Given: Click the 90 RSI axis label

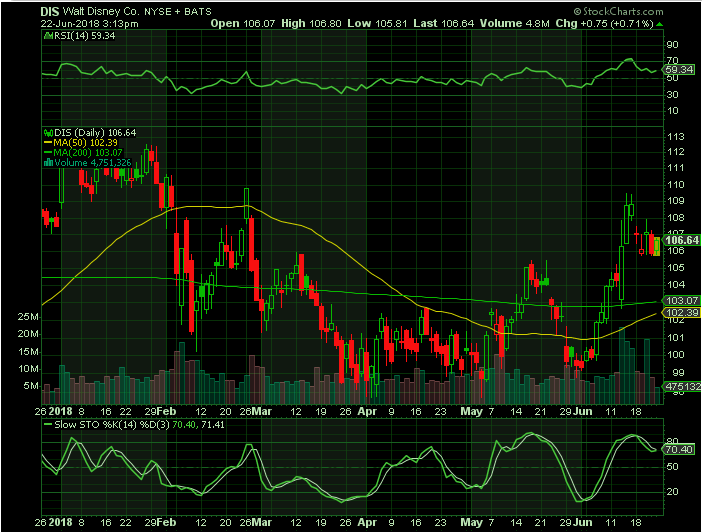Looking at the screenshot, I should click(672, 45).
